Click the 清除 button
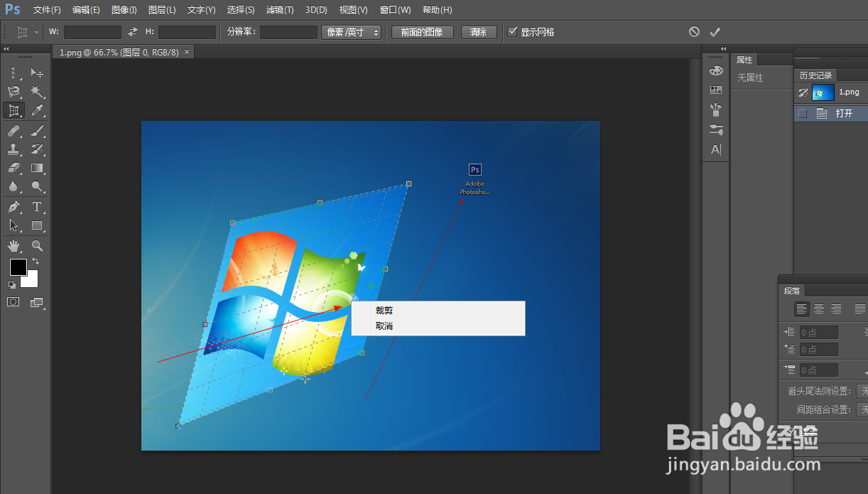Image resolution: width=868 pixels, height=494 pixels. pyautogui.click(x=479, y=32)
